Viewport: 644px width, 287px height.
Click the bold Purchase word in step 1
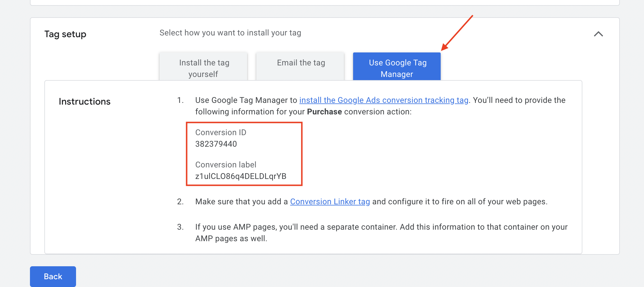coord(325,112)
